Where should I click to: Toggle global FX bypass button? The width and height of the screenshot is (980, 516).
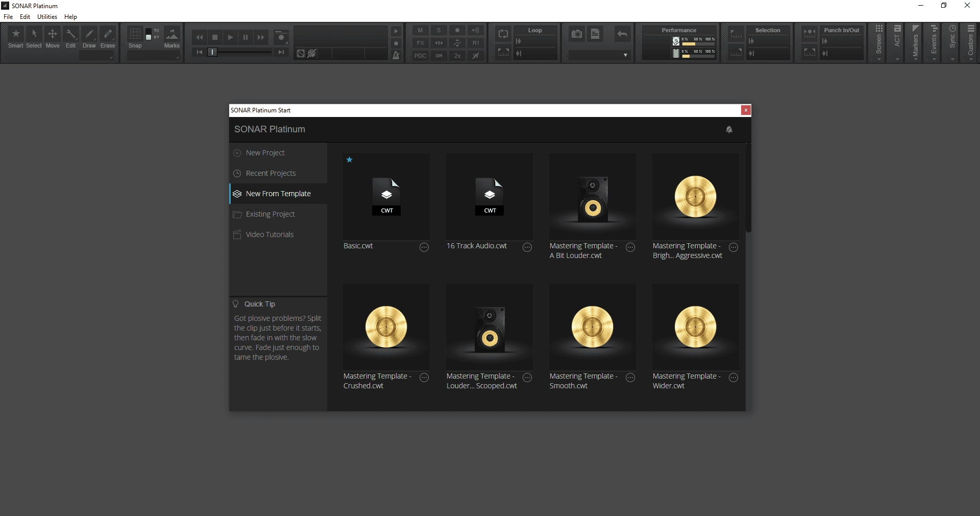pyautogui.click(x=420, y=43)
